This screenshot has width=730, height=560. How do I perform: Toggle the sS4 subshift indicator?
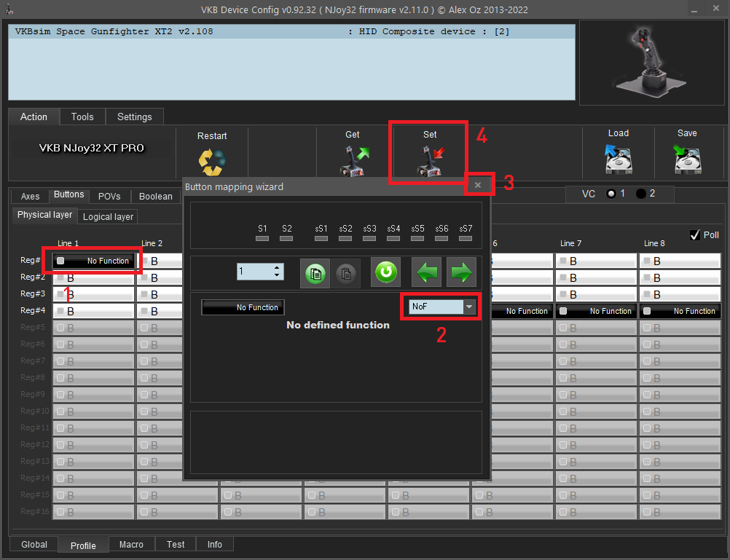point(393,238)
